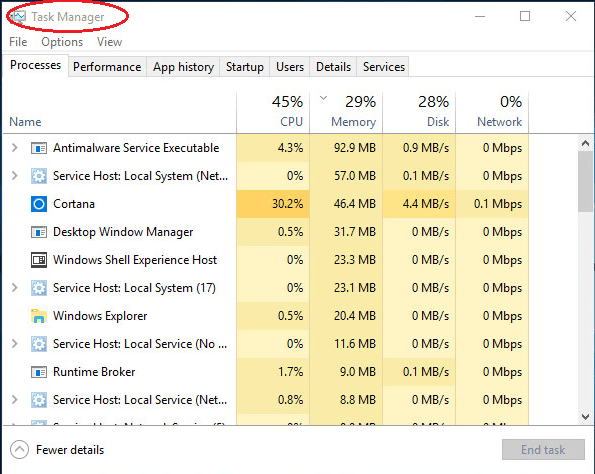This screenshot has height=474, width=595.
Task: Select the Cortana process name
Action: point(74,204)
